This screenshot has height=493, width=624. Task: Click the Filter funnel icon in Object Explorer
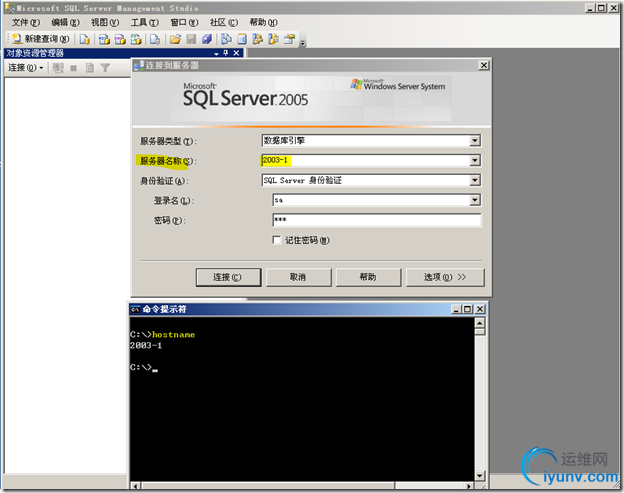pyautogui.click(x=105, y=68)
